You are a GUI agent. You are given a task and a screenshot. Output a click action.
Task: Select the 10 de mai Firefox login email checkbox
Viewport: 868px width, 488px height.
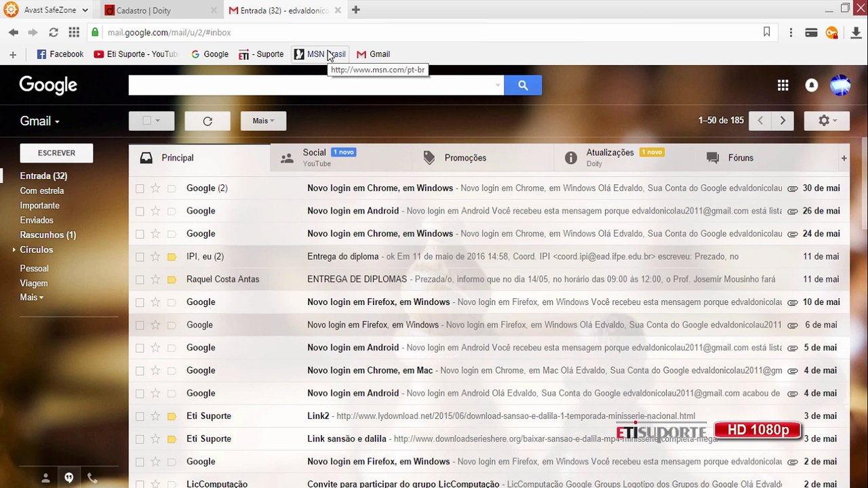pyautogui.click(x=140, y=302)
